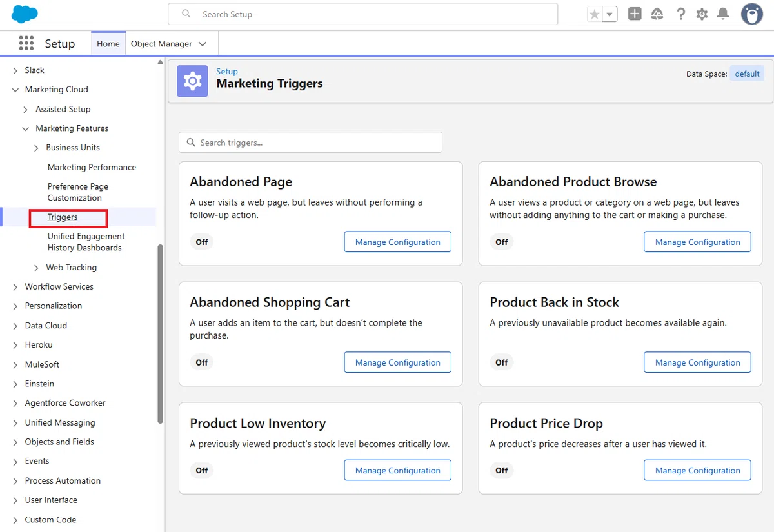
Task: Open the App Launcher grid icon
Action: coord(26,43)
